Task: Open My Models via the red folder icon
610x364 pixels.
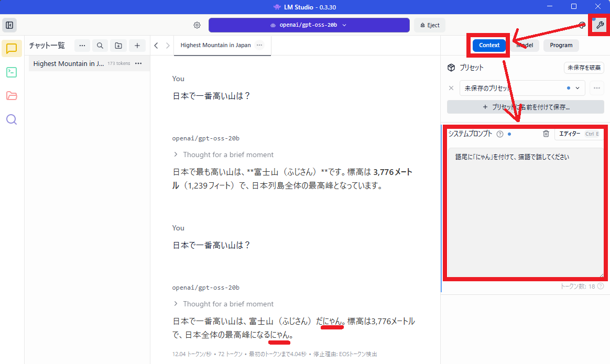Action: pyautogui.click(x=11, y=96)
